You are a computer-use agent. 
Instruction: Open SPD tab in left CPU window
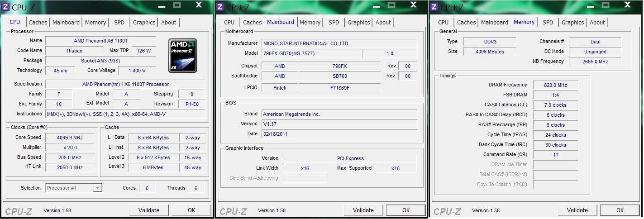coord(119,22)
